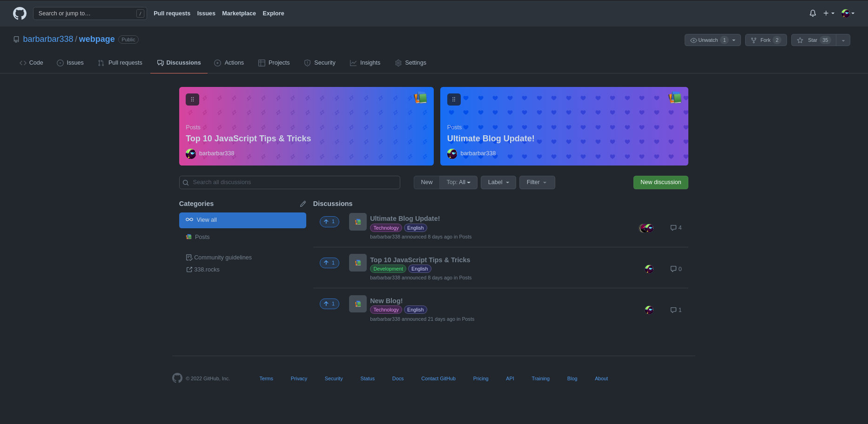Viewport: 868px width, 424px height.
Task: Click the drag handle on JavaScript Tips card
Action: [x=192, y=99]
